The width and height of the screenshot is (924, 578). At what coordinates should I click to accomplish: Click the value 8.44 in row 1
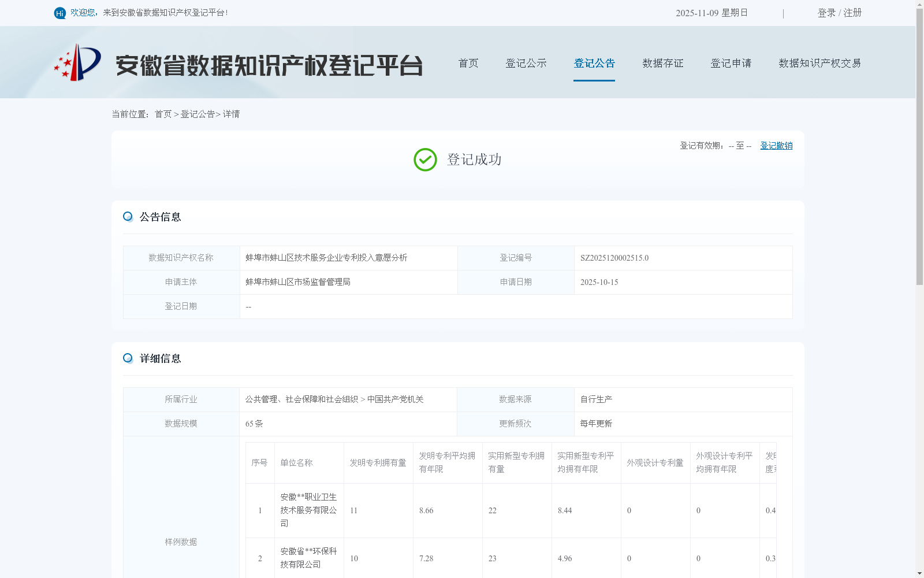point(565,511)
